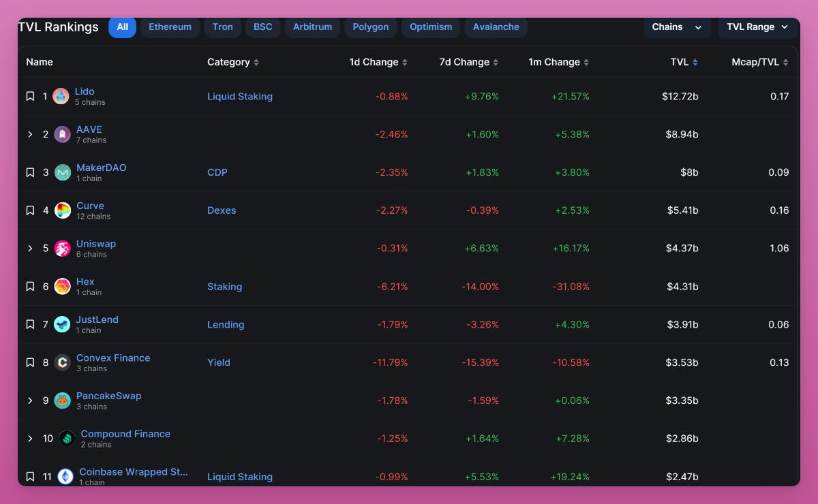Click the Coinbase Wrapped Staked ETH logo

click(x=65, y=477)
